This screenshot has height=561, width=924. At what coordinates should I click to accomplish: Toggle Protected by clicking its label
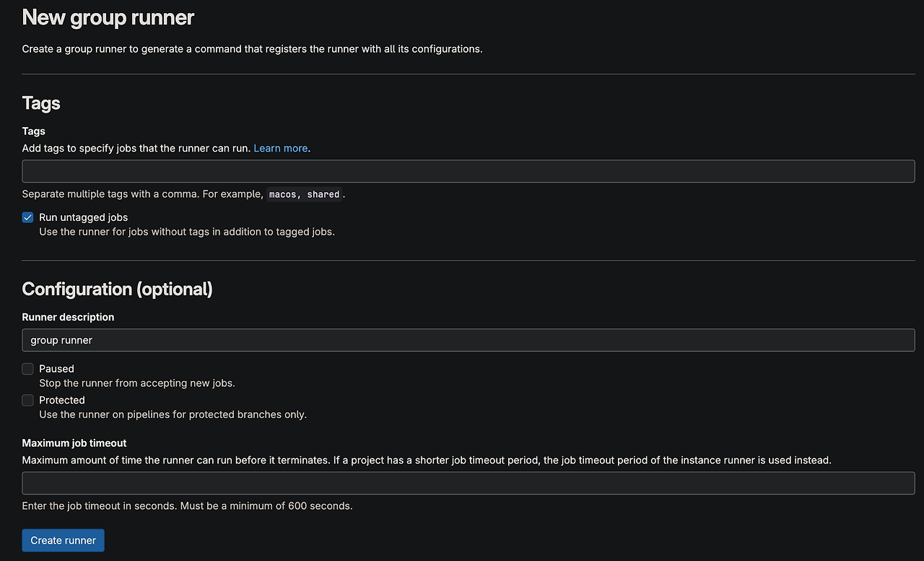61,400
